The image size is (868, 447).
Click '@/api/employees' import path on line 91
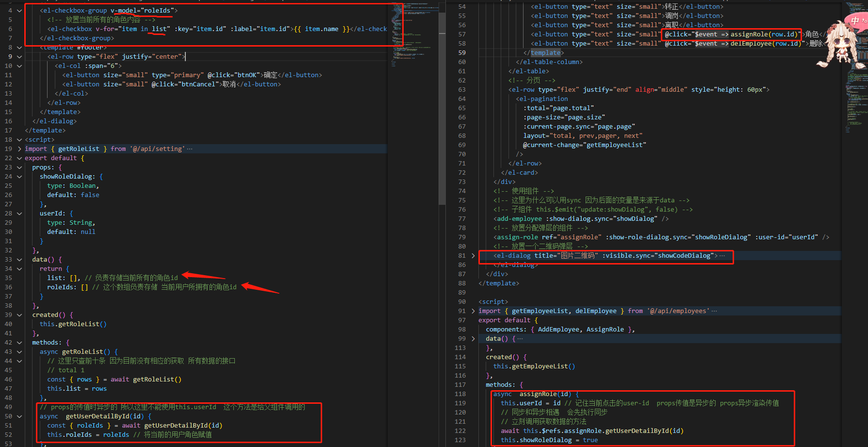(x=678, y=311)
